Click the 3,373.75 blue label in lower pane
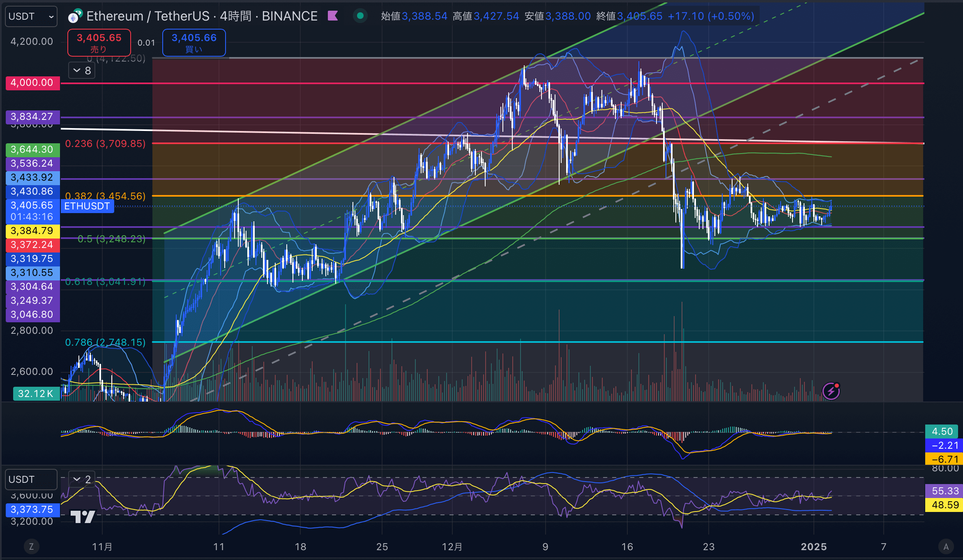This screenshot has height=560, width=963. 32,510
